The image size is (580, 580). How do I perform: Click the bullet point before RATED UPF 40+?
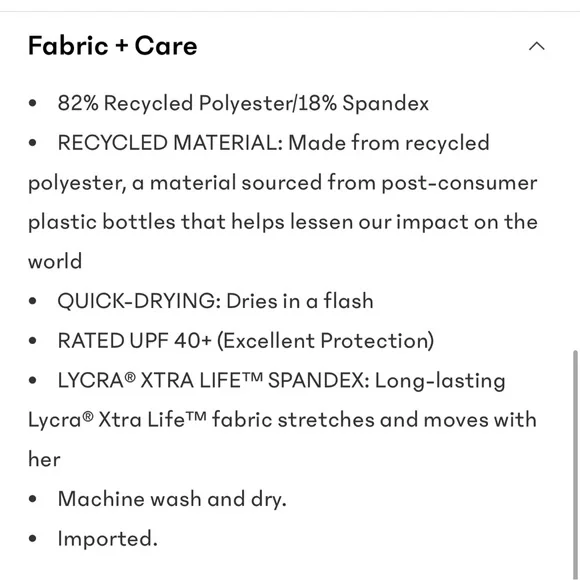pyautogui.click(x=33, y=341)
